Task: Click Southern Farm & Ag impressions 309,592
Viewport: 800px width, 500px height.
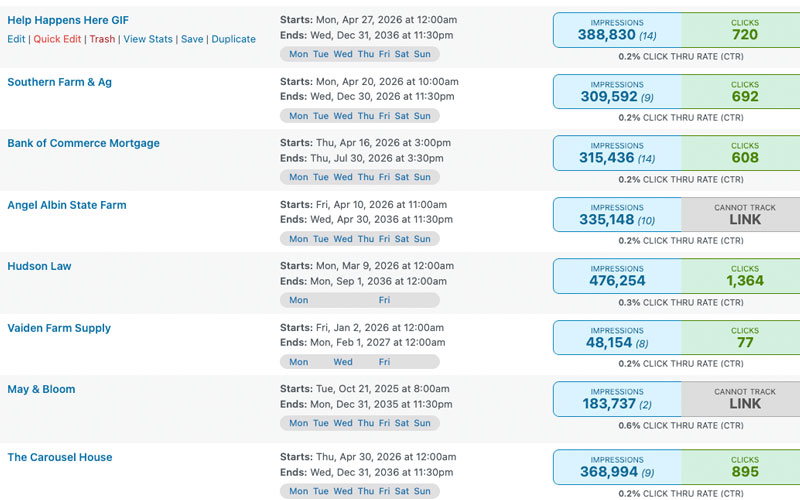Action: click(617, 91)
